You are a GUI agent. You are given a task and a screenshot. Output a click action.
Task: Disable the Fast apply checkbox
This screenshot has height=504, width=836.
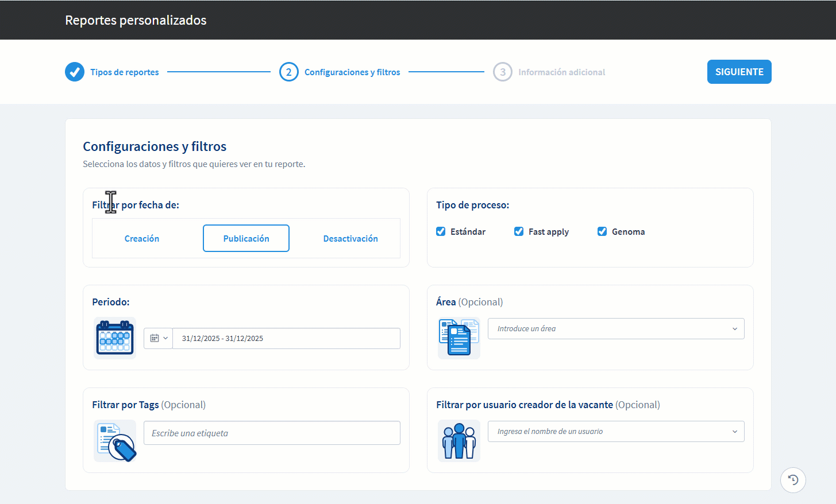[x=518, y=231]
